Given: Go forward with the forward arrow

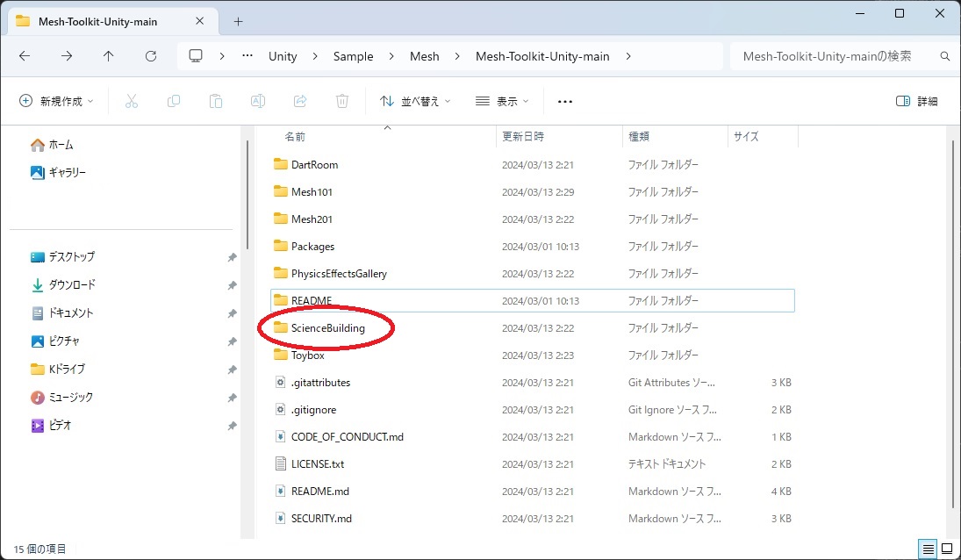Looking at the screenshot, I should tap(67, 56).
